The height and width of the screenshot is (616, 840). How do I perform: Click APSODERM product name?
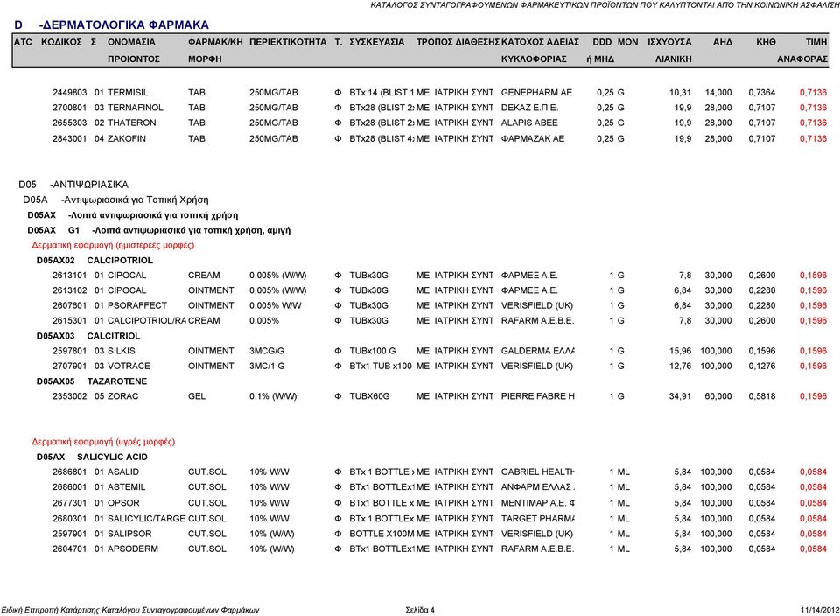(133, 549)
